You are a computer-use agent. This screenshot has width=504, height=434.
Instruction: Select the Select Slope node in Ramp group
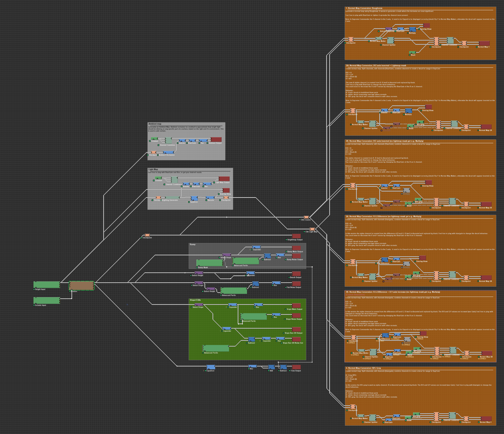tap(227, 255)
